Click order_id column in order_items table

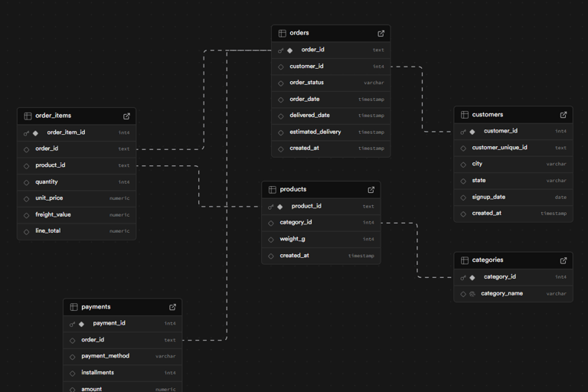click(x=77, y=149)
